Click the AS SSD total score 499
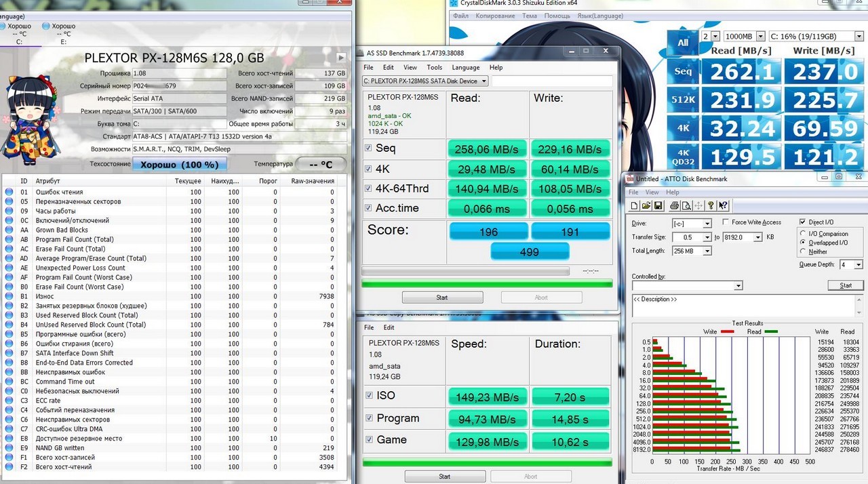Viewport: 868px width, 484px height. click(529, 252)
